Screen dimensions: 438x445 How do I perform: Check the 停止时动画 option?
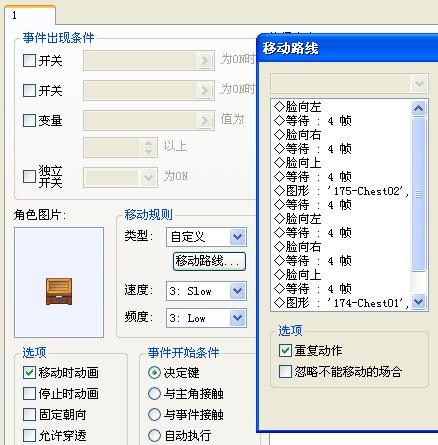pyautogui.click(x=29, y=393)
